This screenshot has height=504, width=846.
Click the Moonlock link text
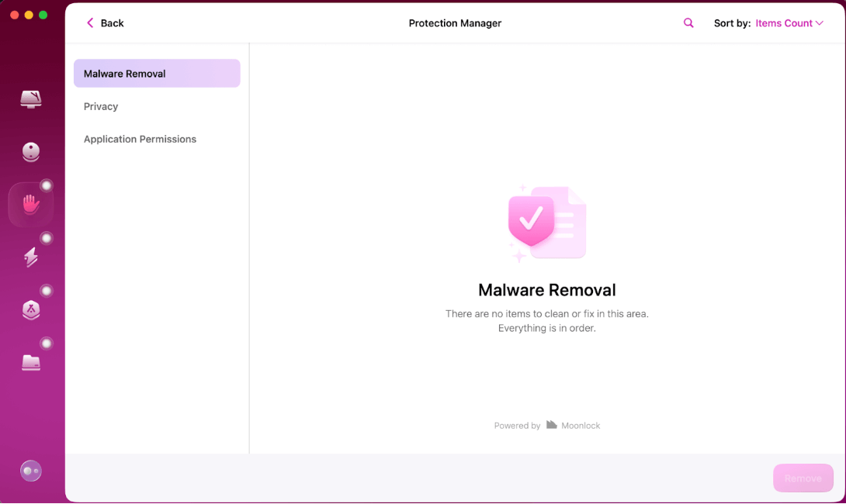581,425
